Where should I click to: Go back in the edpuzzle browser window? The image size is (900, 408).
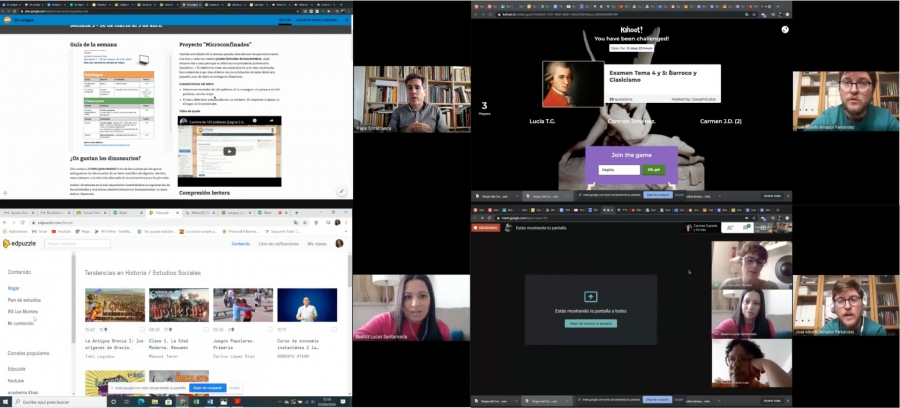(5, 222)
